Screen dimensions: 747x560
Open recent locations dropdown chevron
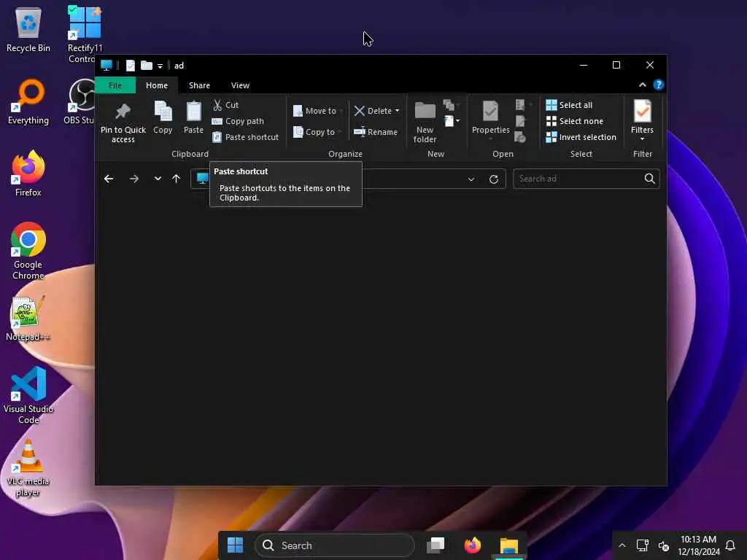(158, 179)
